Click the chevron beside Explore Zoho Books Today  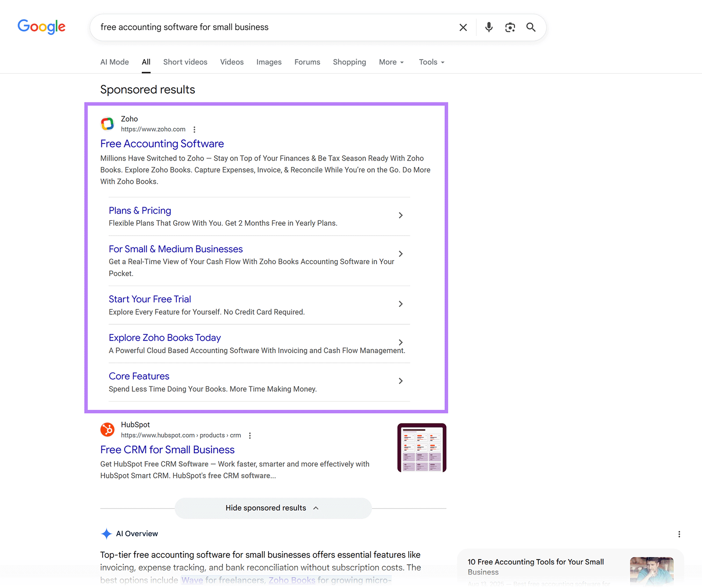tap(401, 342)
